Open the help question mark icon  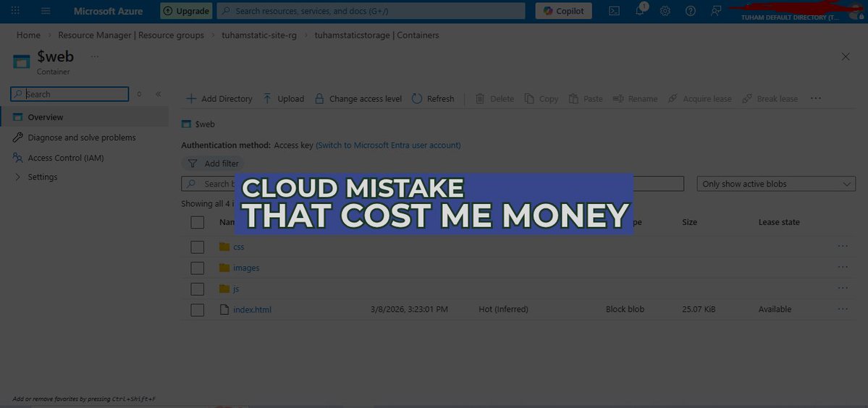point(691,11)
